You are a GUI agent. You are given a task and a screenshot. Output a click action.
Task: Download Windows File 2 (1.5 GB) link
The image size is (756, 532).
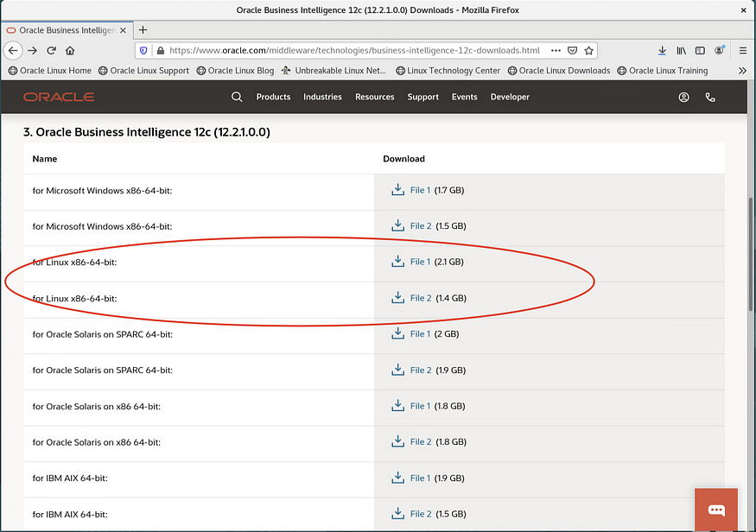click(x=421, y=226)
